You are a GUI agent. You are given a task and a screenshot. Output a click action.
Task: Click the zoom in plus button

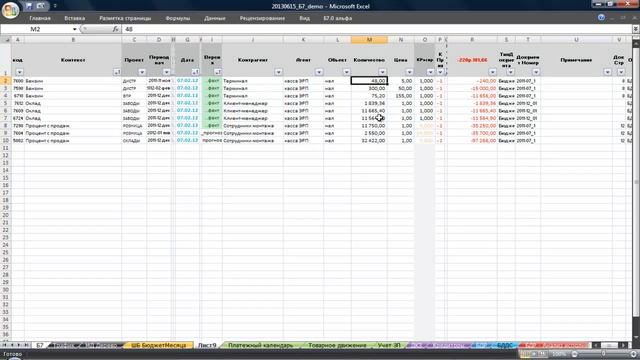tap(633, 354)
